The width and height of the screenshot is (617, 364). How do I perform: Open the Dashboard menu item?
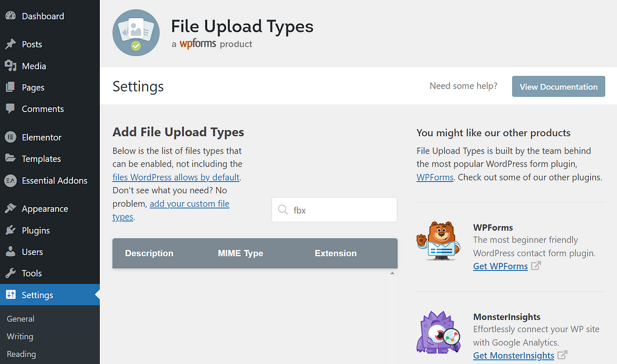50,16
